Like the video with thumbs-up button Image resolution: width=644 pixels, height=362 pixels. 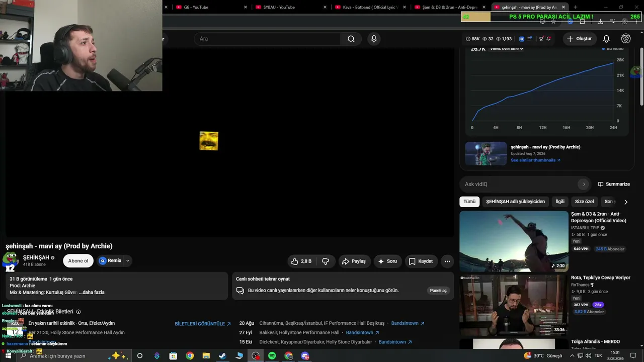[301, 261]
